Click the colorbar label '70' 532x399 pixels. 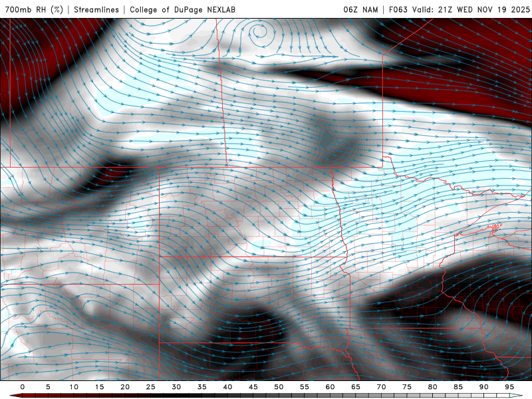point(381,387)
